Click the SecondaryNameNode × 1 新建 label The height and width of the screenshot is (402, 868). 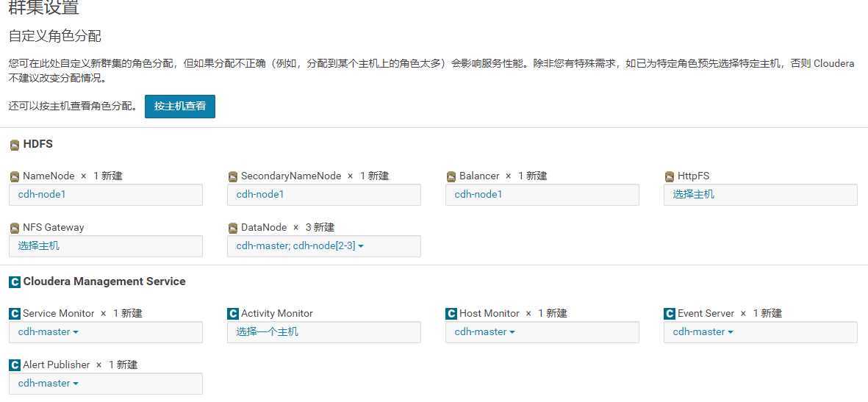pos(315,176)
